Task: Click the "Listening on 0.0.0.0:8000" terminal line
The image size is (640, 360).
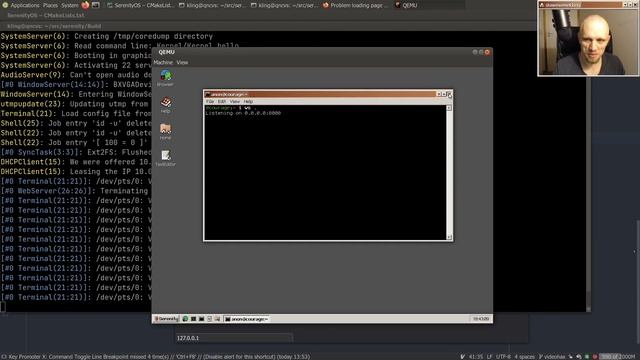Action: click(243, 113)
